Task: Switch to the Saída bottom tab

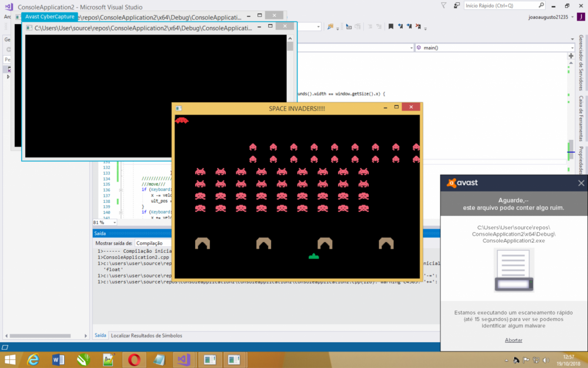Action: click(x=100, y=336)
